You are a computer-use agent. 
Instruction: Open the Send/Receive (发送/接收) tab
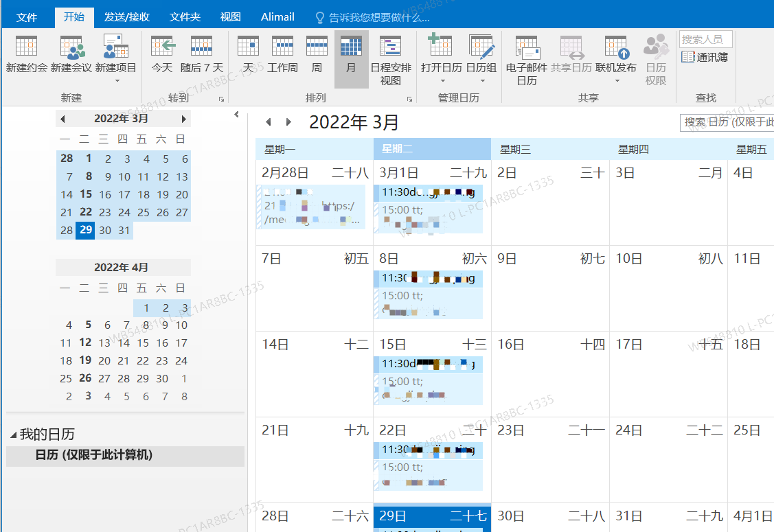pyautogui.click(x=127, y=16)
